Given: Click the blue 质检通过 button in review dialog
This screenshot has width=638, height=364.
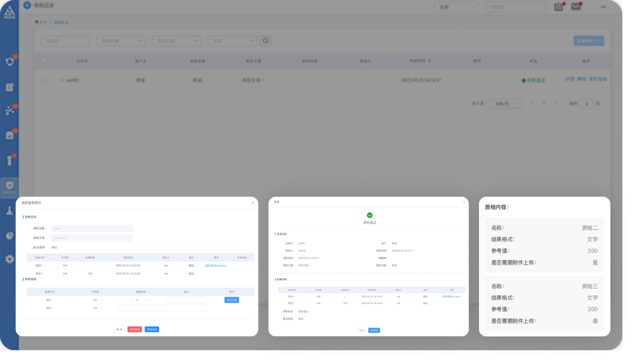Looking at the screenshot, I should pyautogui.click(x=152, y=329).
